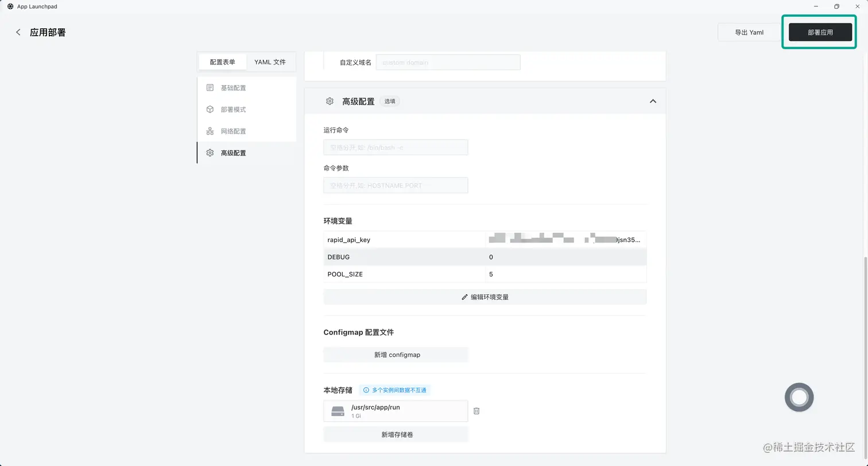Click the 导出 Yaml button
The width and height of the screenshot is (868, 466).
[749, 32]
